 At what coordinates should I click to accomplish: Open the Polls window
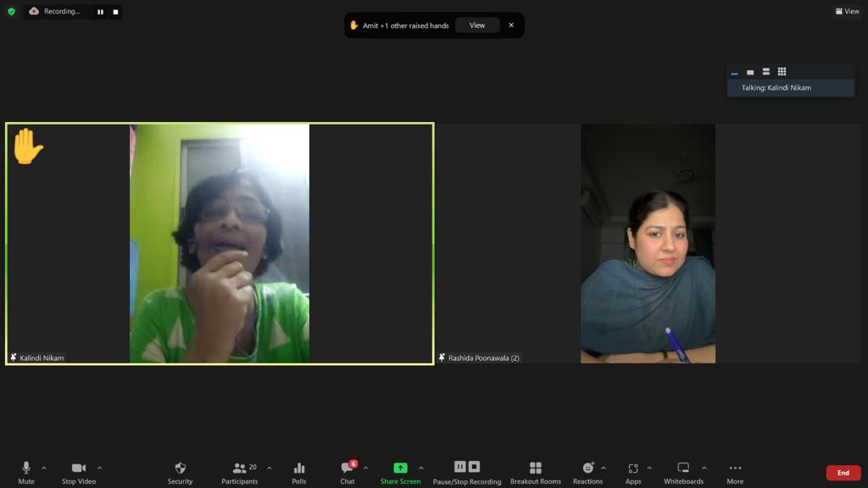[x=299, y=473]
